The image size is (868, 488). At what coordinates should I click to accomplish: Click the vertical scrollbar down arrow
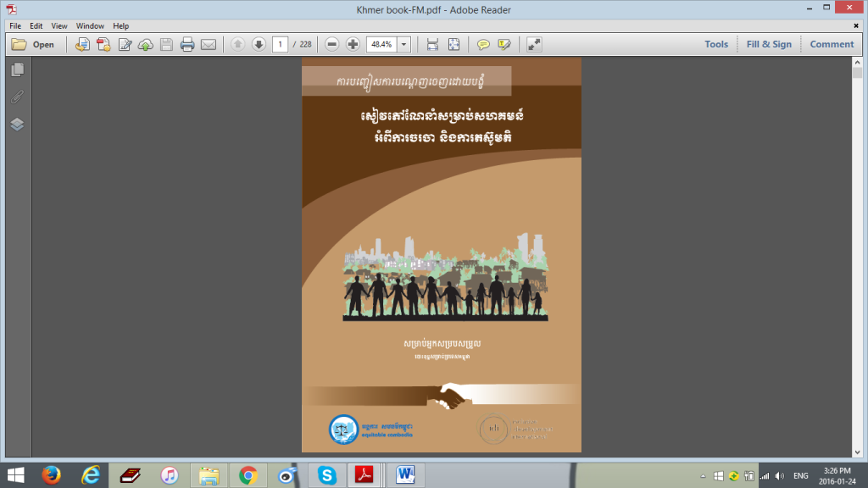click(x=858, y=452)
